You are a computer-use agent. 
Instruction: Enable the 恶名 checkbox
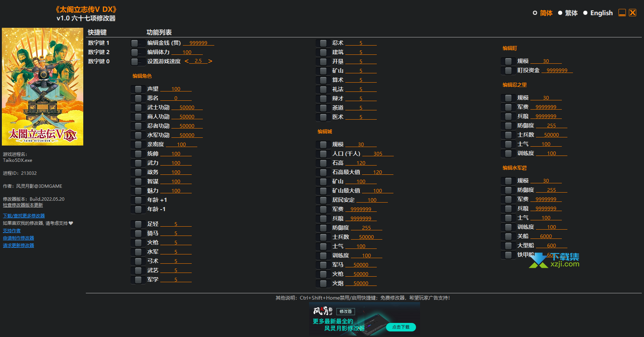(138, 98)
